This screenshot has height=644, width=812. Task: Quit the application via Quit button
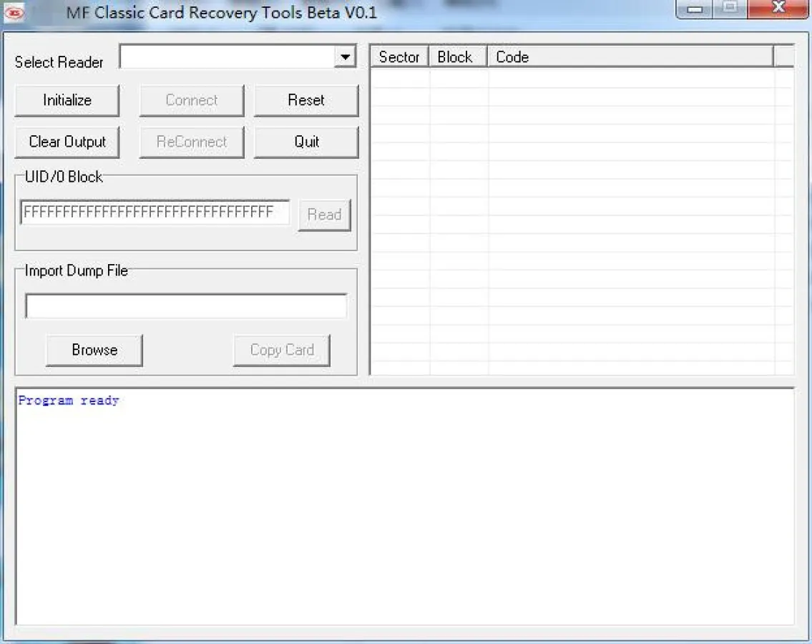point(306,142)
